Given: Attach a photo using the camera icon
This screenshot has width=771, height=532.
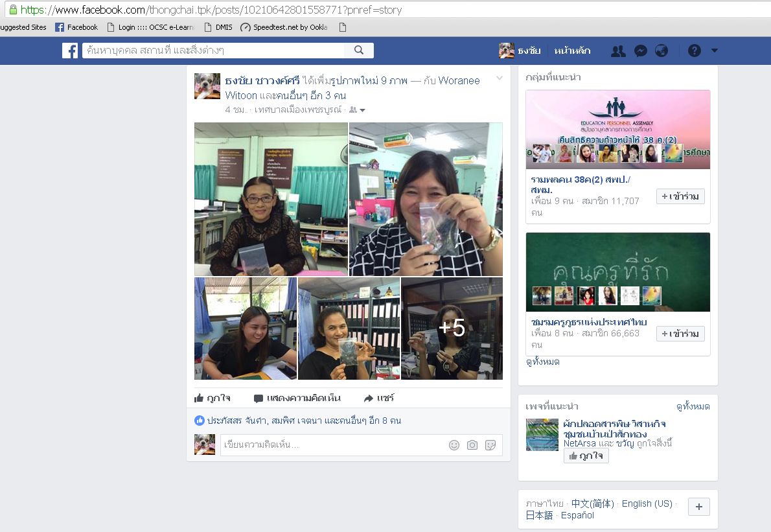Looking at the screenshot, I should 472,445.
